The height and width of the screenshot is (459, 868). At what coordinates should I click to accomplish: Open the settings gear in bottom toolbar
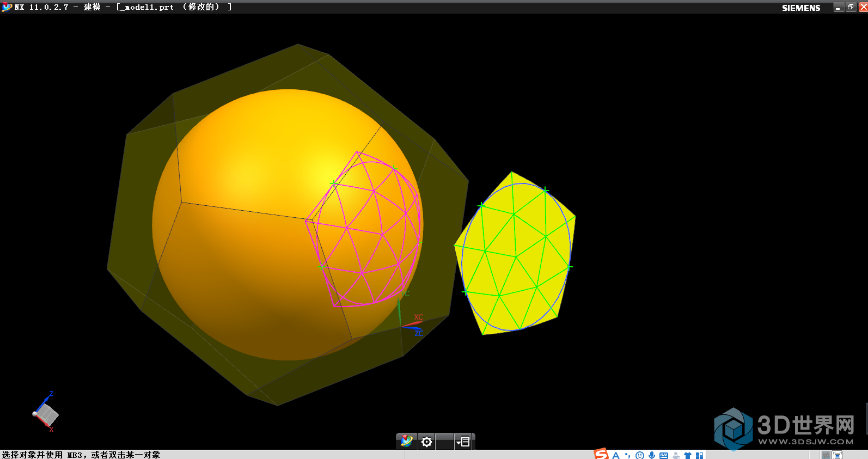(427, 442)
